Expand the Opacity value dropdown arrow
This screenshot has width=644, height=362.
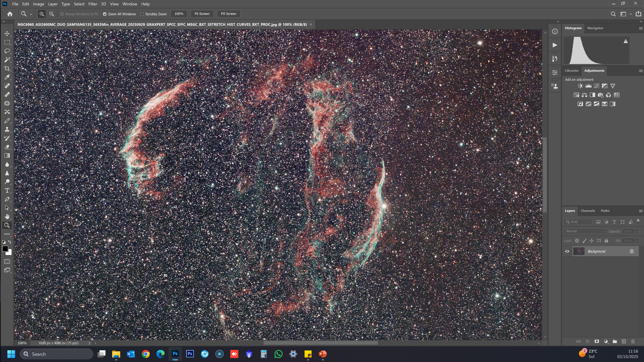tap(637, 231)
